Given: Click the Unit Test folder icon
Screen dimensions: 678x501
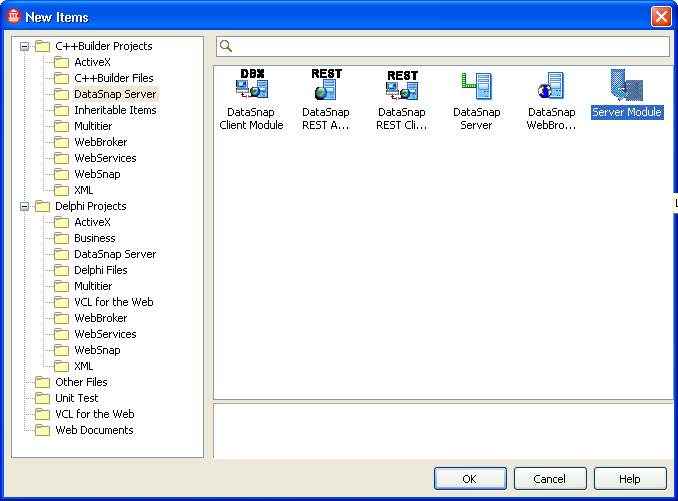Looking at the screenshot, I should pos(42,398).
